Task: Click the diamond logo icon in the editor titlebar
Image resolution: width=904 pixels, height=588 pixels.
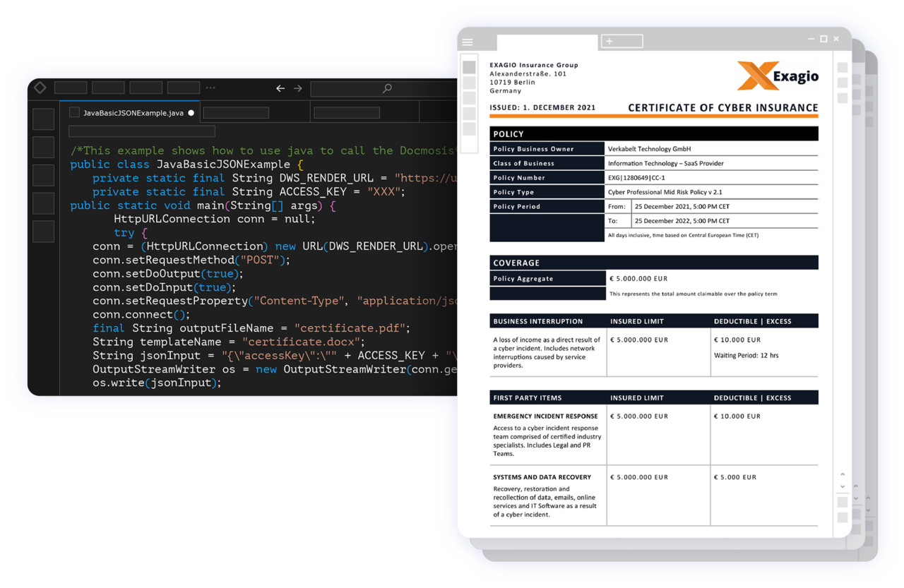Action: (40, 88)
